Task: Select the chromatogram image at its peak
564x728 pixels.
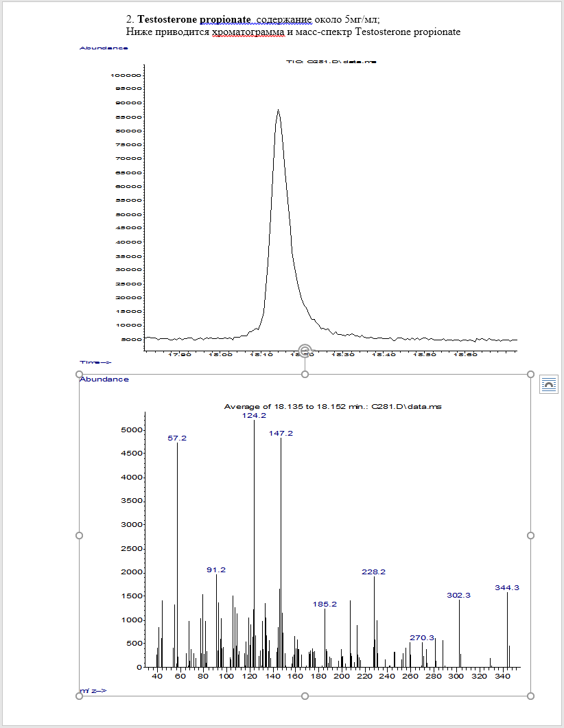Action: 278,111
